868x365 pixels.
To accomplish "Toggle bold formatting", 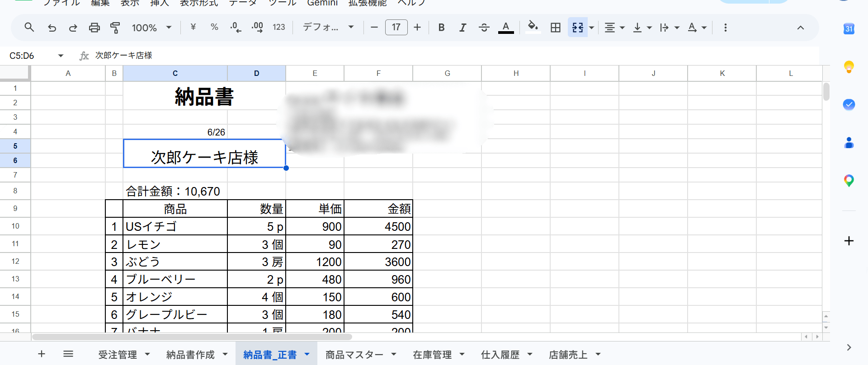I will 441,28.
